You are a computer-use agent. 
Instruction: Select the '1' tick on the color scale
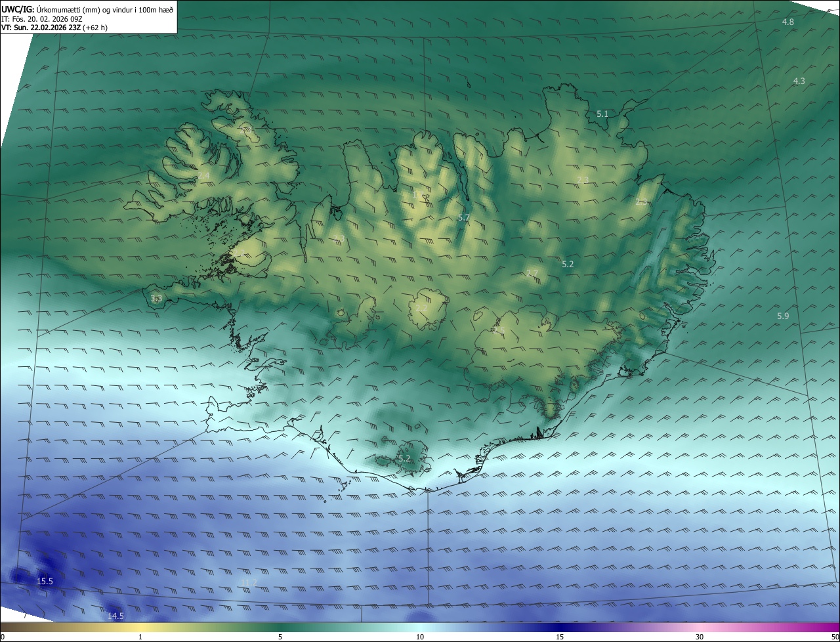[x=141, y=637]
